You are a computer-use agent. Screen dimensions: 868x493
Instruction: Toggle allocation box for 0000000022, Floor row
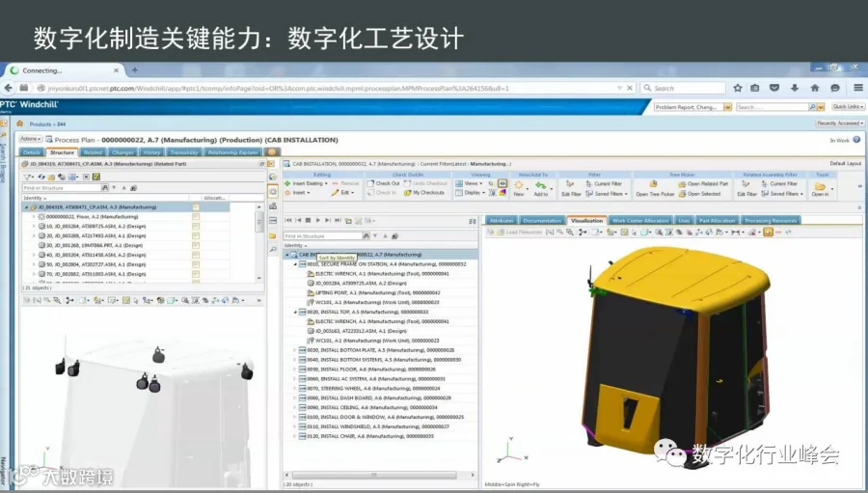pyautogui.click(x=196, y=216)
